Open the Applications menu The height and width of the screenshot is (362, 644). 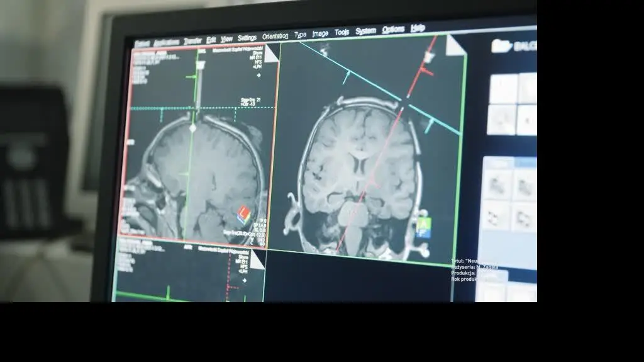pyautogui.click(x=166, y=42)
